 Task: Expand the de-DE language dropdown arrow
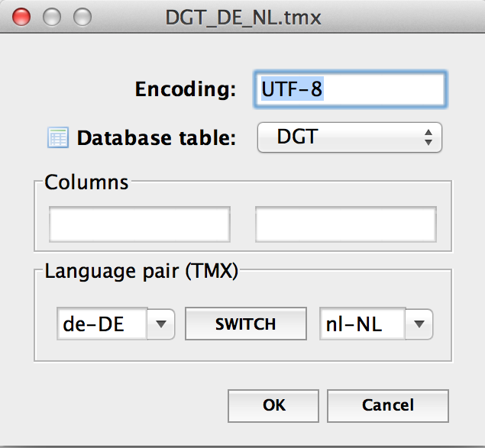pos(160,324)
